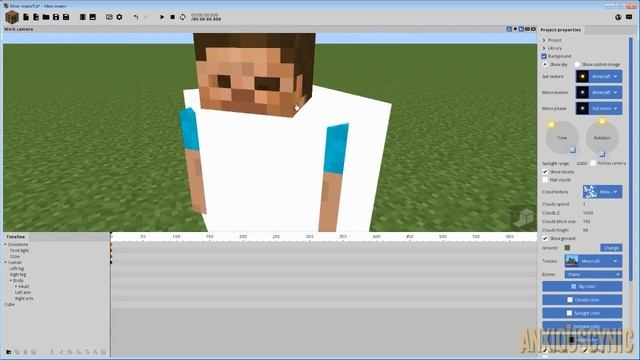The width and height of the screenshot is (640, 360).
Task: Click the Sunlight range value field
Action: pos(581,163)
